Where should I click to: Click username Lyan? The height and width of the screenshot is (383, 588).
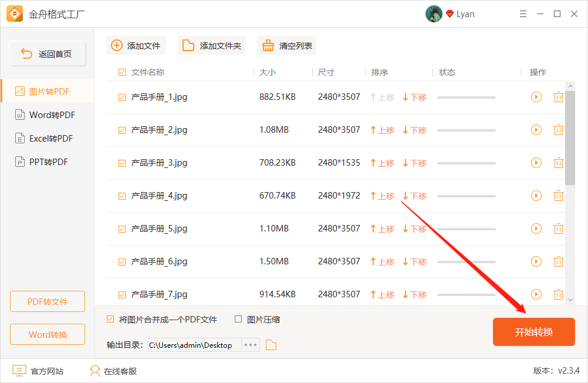pyautogui.click(x=465, y=14)
